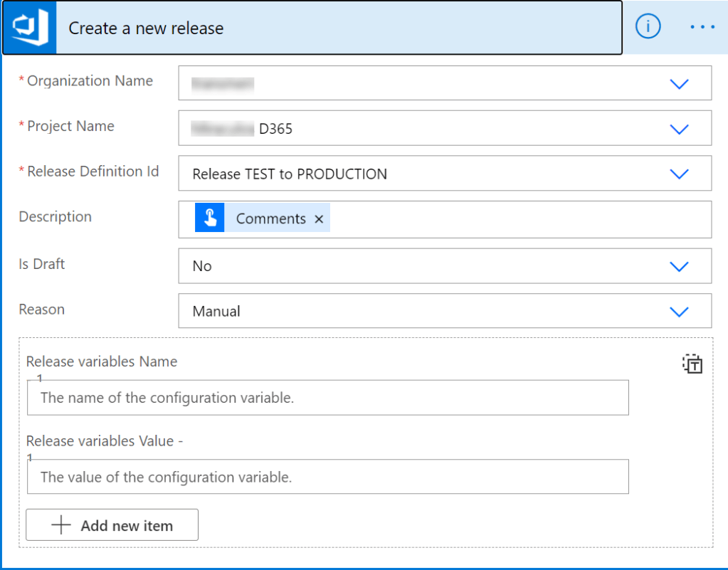Focus the Release variables Name input
The image size is (728, 570).
[327, 398]
